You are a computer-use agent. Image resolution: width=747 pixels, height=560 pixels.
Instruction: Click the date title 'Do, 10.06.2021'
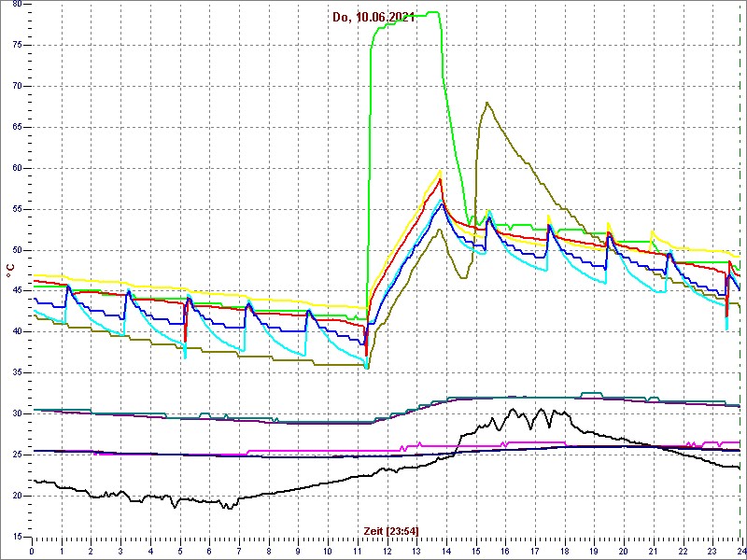click(373, 18)
